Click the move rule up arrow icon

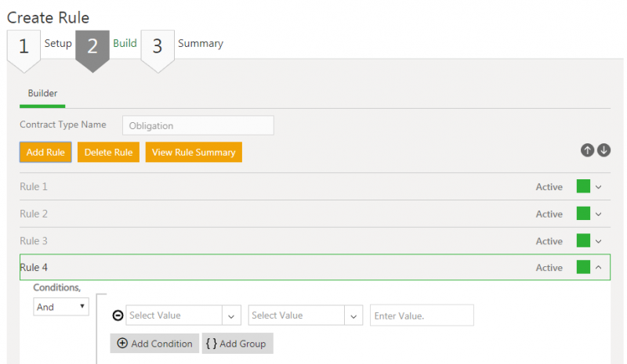pyautogui.click(x=588, y=150)
